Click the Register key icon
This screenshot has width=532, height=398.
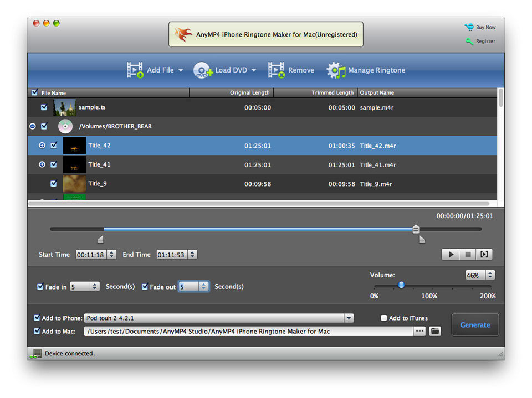pos(469,42)
